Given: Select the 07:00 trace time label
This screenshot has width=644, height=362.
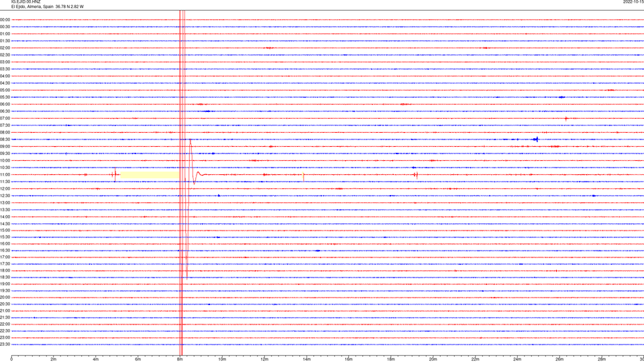Looking at the screenshot, I should (x=5, y=118).
